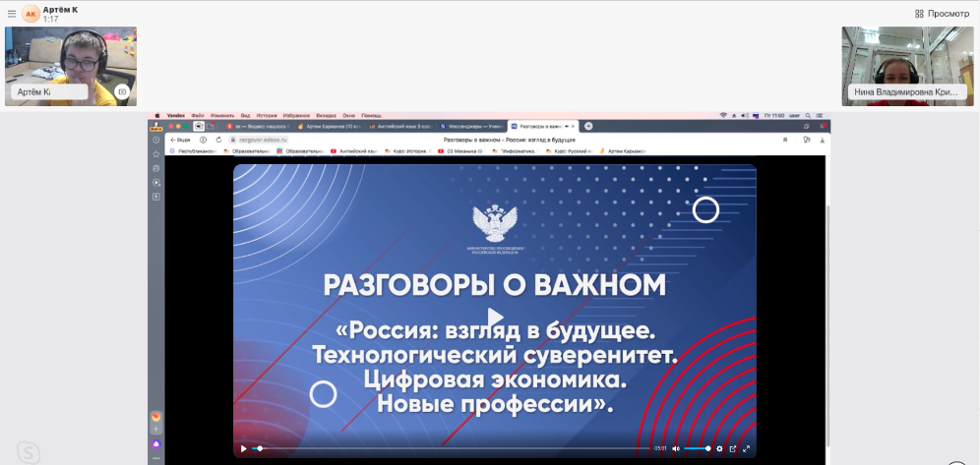Select Артём К participant video thumbnail
The height and width of the screenshot is (465, 980).
point(71,66)
